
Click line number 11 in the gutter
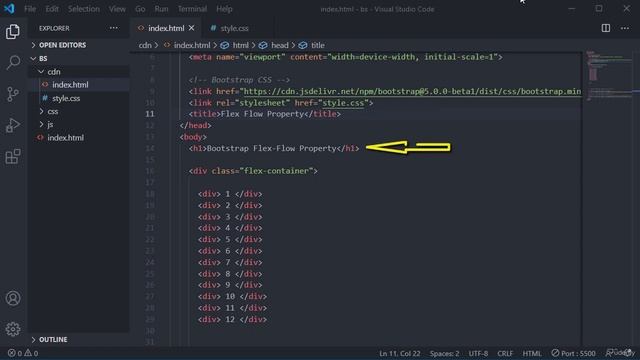tap(150, 114)
